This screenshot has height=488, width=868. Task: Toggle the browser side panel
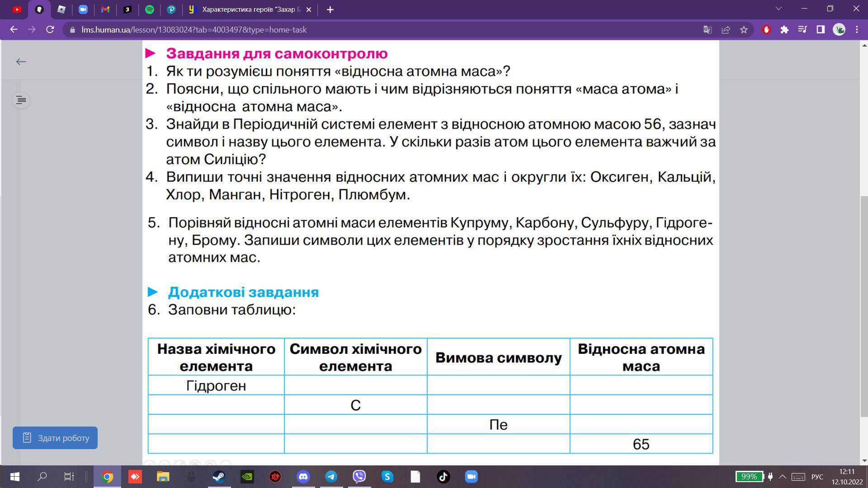coord(821,30)
